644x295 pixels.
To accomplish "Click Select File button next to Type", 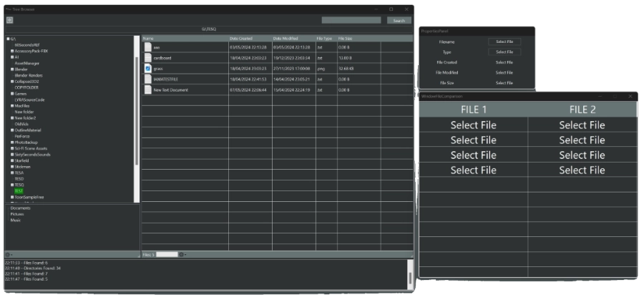I will 504,52.
